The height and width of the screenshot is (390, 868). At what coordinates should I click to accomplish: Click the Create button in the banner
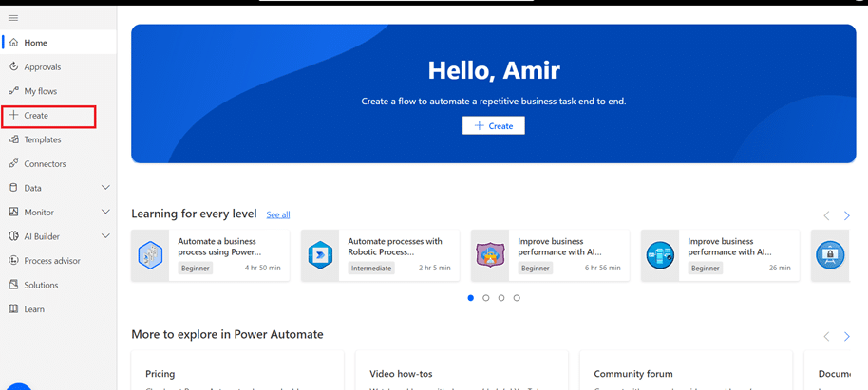pyautogui.click(x=493, y=125)
